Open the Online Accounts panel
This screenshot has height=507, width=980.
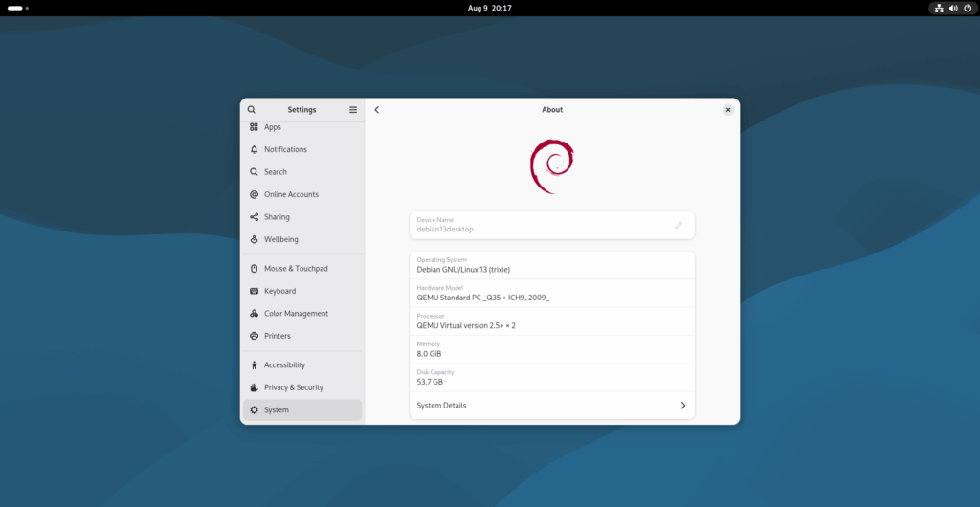pos(301,194)
